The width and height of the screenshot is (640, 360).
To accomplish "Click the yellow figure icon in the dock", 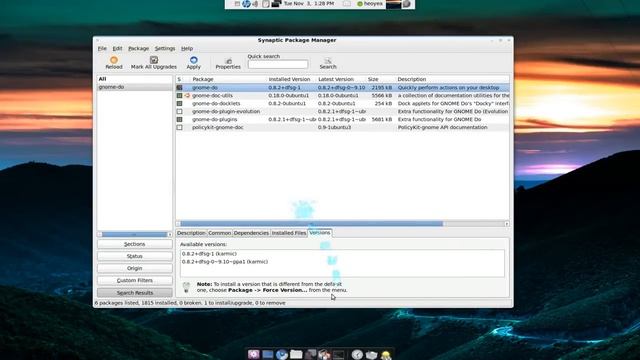I will [x=386, y=355].
